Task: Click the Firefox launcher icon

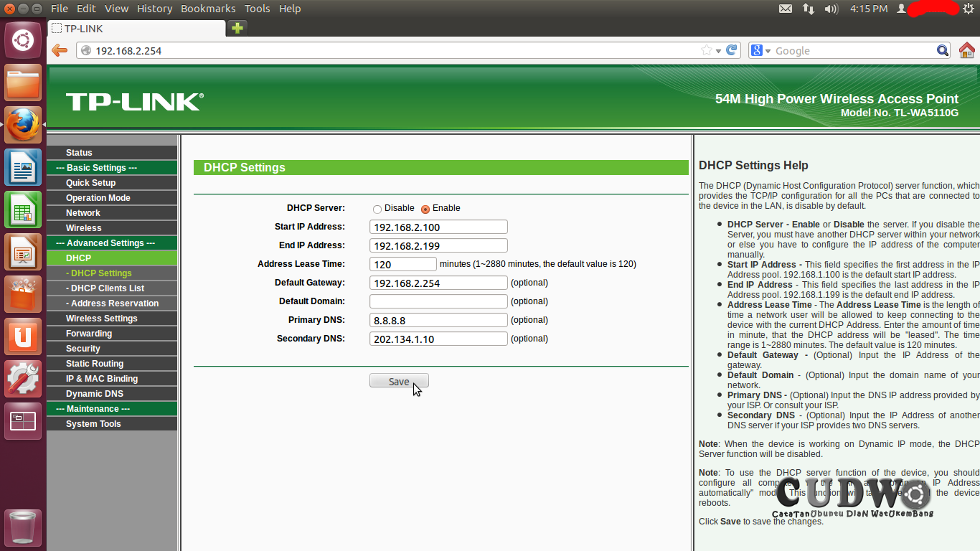Action: [23, 125]
